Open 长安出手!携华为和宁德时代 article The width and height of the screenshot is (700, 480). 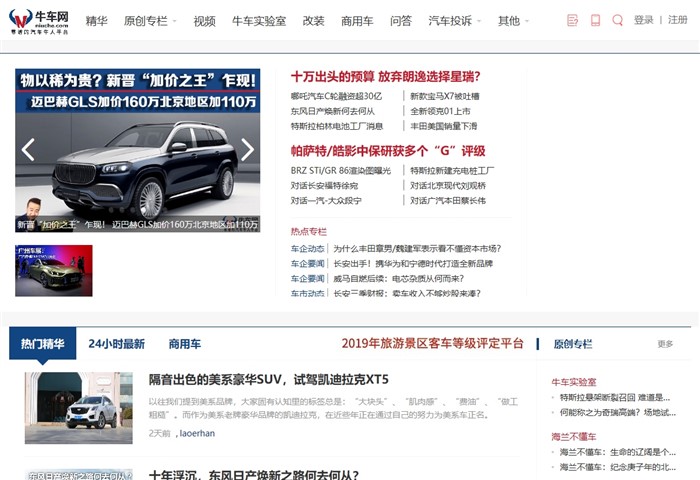pyautogui.click(x=413, y=264)
